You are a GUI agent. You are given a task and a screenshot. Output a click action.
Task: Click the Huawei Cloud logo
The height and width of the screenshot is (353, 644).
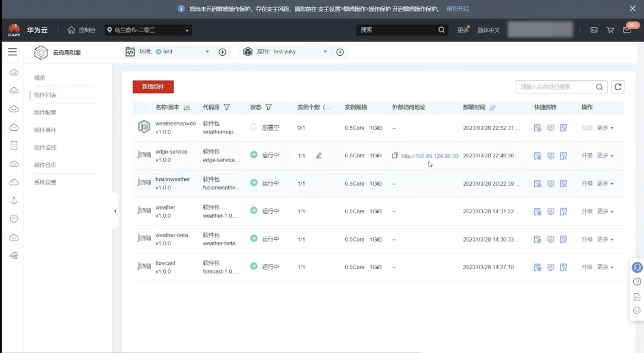click(x=14, y=30)
